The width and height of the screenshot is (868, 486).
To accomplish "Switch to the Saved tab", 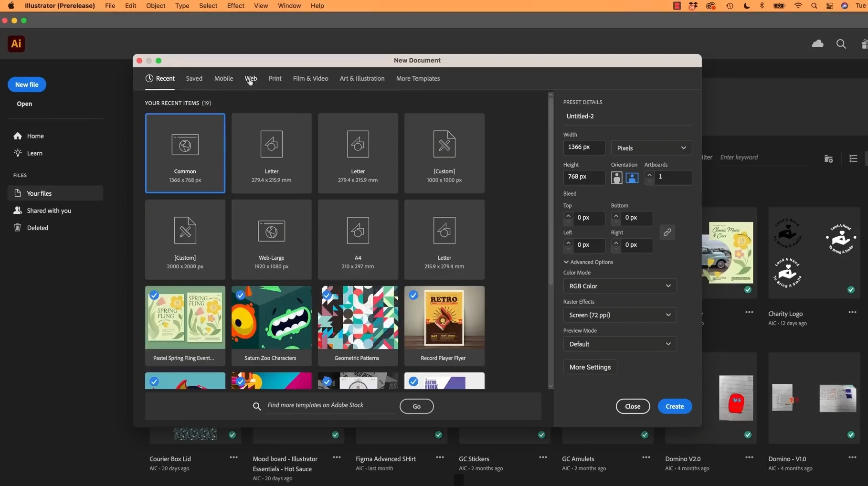I will 194,79.
